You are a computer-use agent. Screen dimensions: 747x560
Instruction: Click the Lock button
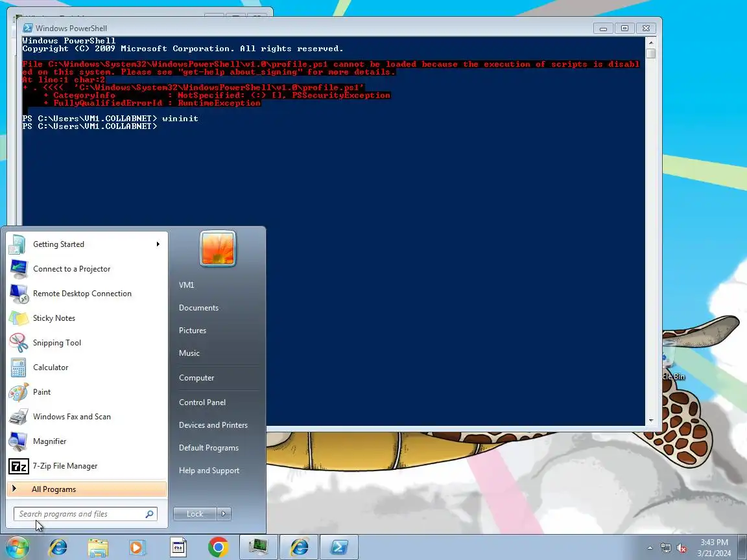click(195, 514)
